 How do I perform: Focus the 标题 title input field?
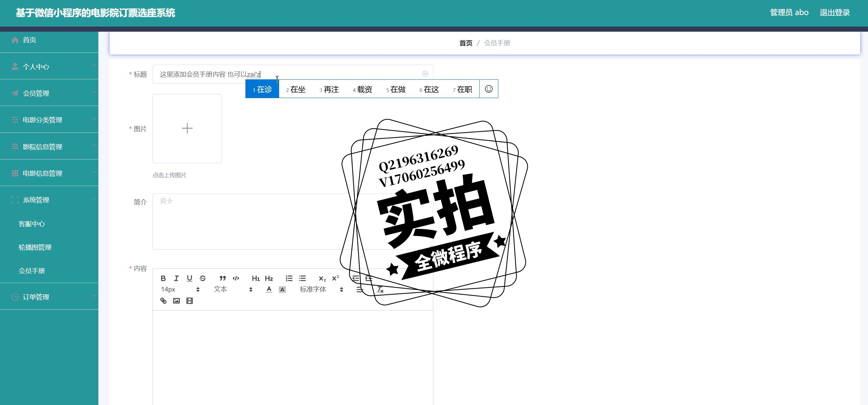[293, 74]
